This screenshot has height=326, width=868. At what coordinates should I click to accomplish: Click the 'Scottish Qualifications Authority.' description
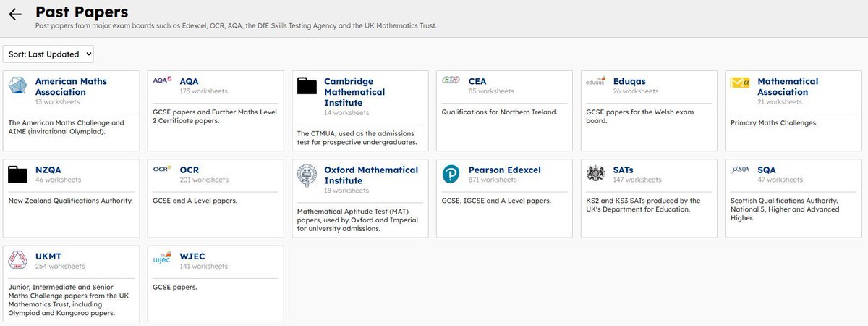[x=785, y=209]
